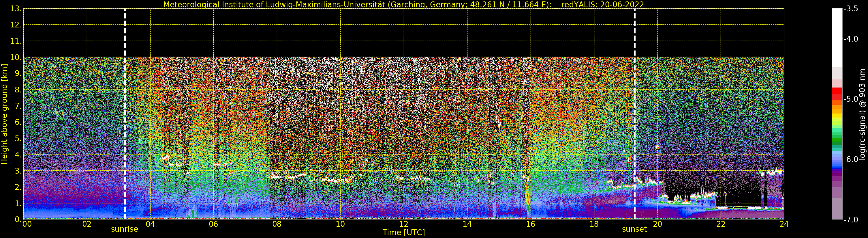The width and height of the screenshot is (868, 238).
Task: Click the '04' time axis tick label
Action: (x=150, y=224)
